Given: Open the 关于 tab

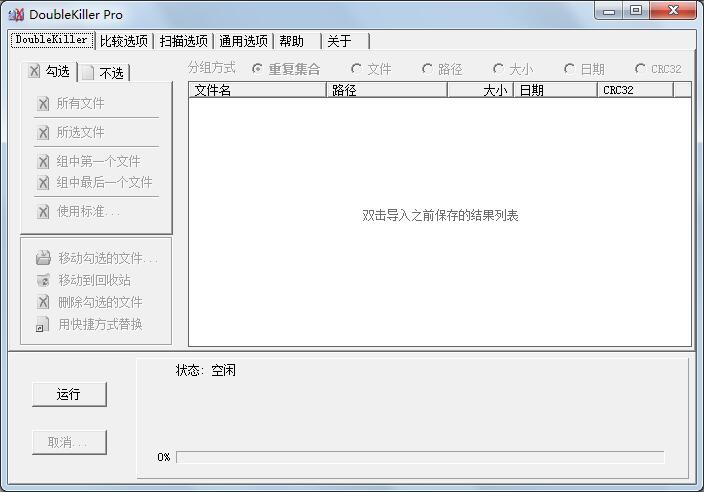Looking at the screenshot, I should 346,41.
